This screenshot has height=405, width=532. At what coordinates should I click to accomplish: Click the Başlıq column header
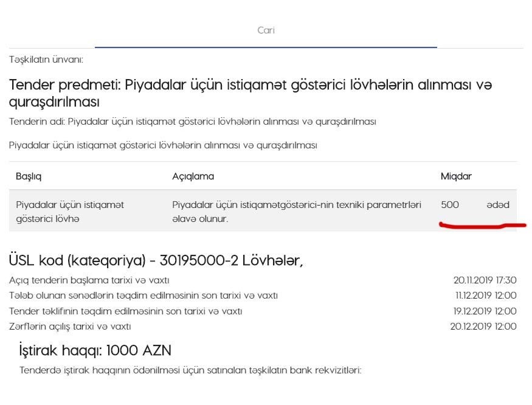pyautogui.click(x=29, y=176)
